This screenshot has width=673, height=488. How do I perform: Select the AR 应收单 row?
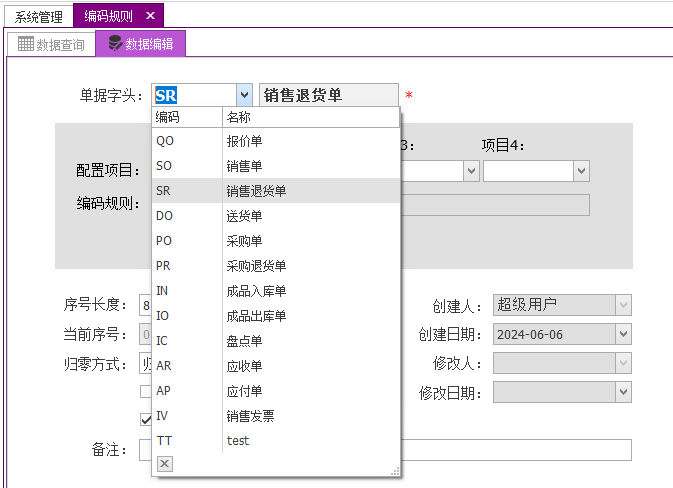point(276,366)
